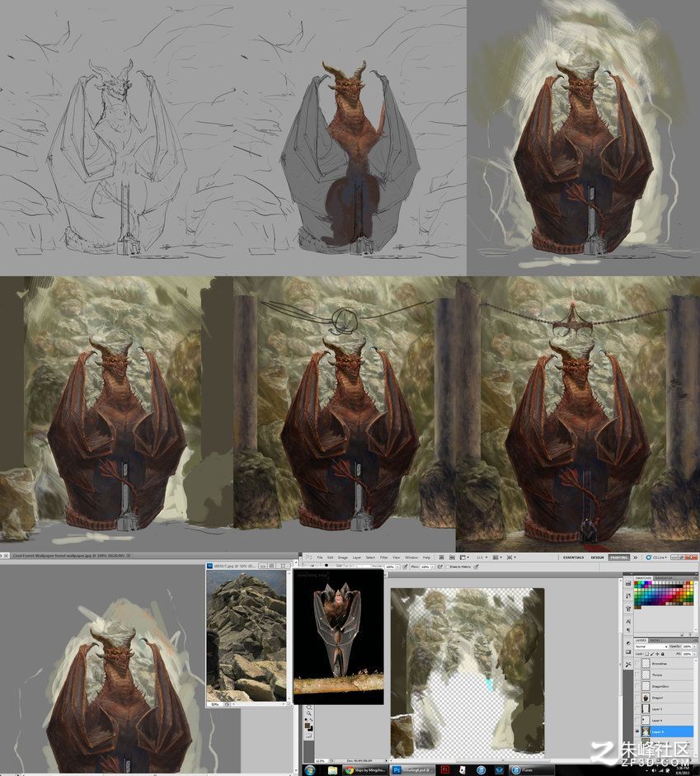Switch to the Navigator panel tab
Screen dimensions: 700x776
pyautogui.click(x=664, y=577)
